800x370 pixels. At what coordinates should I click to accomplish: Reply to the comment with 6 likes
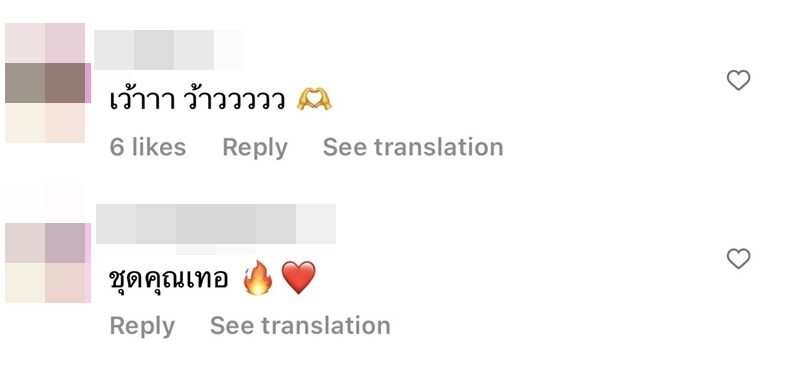[255, 147]
